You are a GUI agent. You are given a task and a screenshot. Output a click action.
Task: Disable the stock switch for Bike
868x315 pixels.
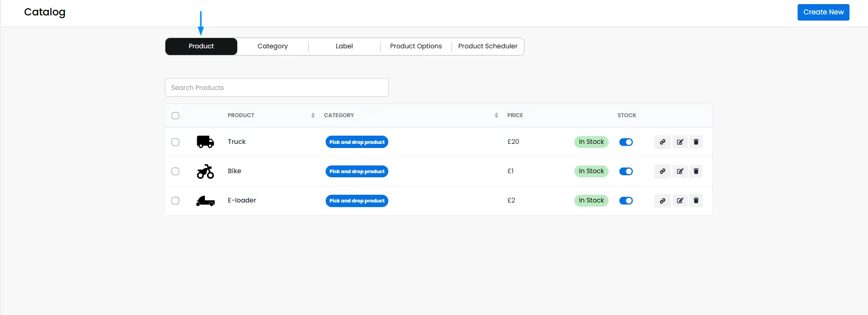point(626,172)
